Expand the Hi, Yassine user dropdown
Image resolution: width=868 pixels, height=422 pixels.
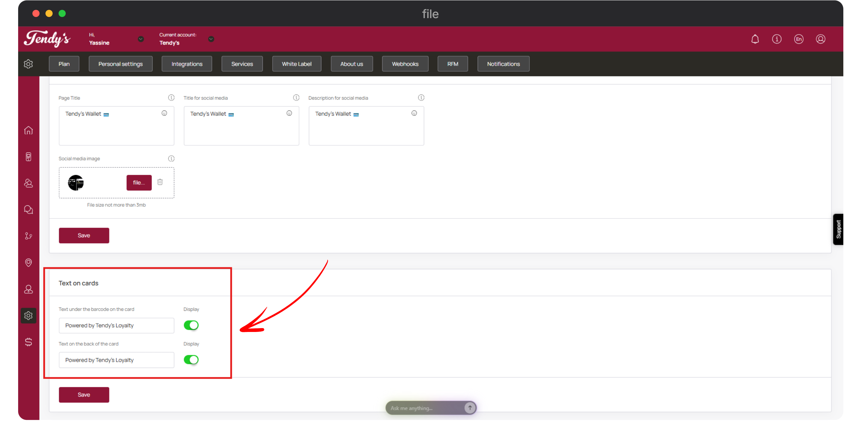pyautogui.click(x=141, y=39)
